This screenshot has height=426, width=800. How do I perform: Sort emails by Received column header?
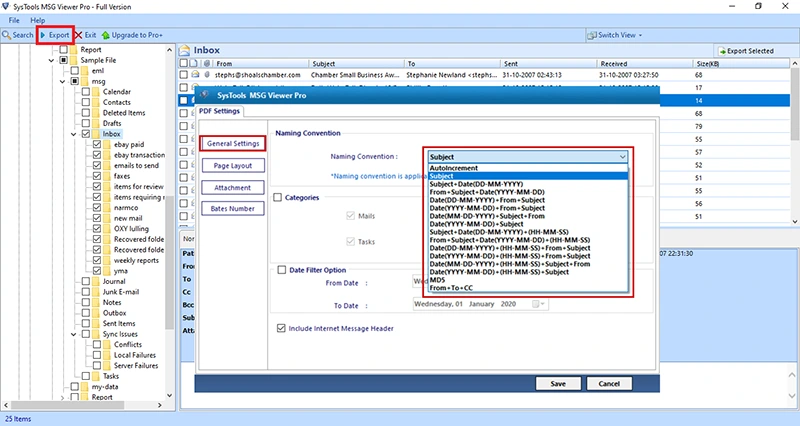644,64
